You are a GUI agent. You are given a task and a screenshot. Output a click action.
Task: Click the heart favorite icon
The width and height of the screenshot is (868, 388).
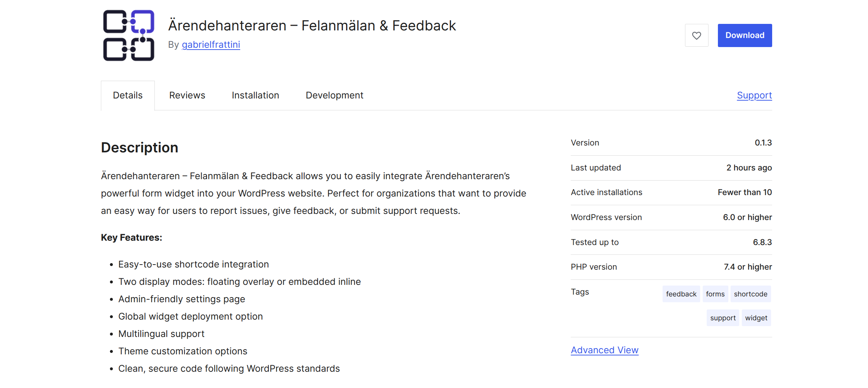696,35
